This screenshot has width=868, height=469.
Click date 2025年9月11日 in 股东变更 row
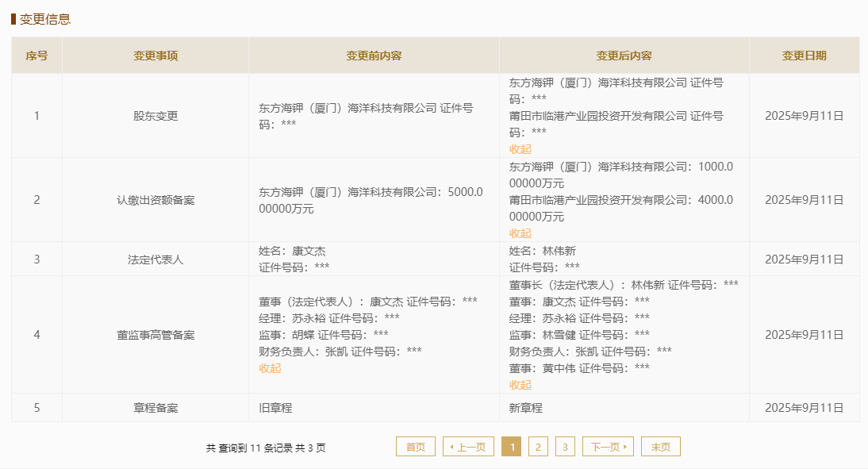click(x=804, y=116)
